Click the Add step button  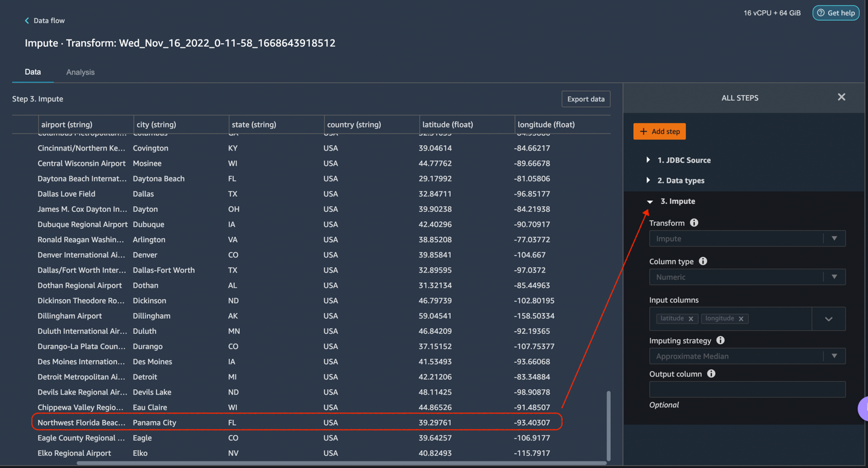coord(659,131)
